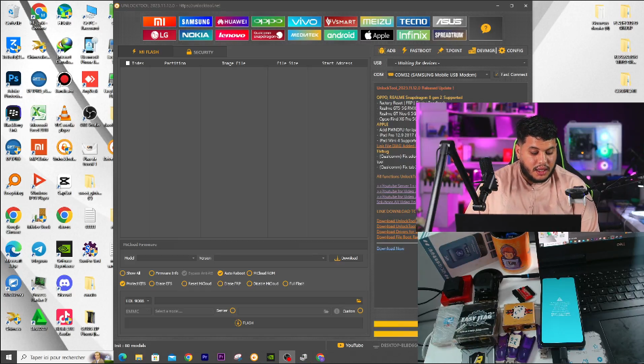Select the Spreadtrum brand logo

[x=450, y=35]
